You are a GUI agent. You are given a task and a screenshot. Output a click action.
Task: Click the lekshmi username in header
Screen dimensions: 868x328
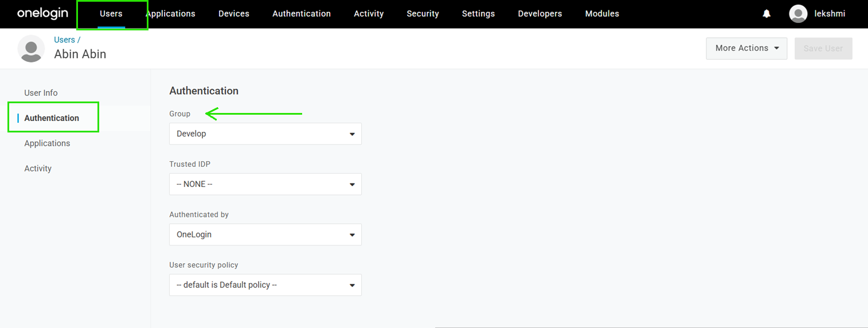coord(830,14)
